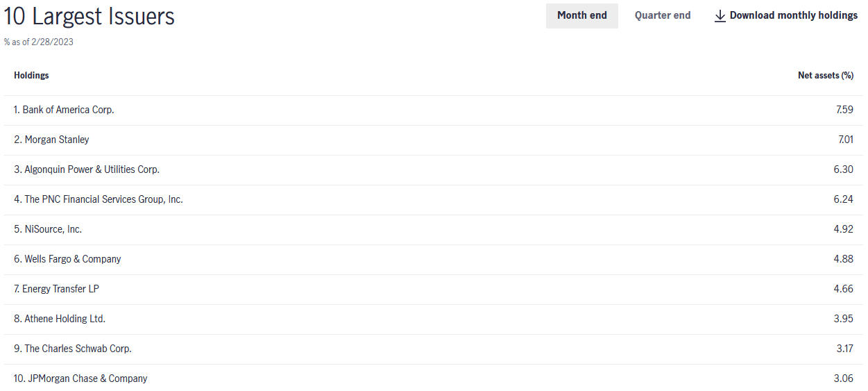This screenshot has width=868, height=391.
Task: Click the Net assets (%) column header
Action: pyautogui.click(x=826, y=75)
